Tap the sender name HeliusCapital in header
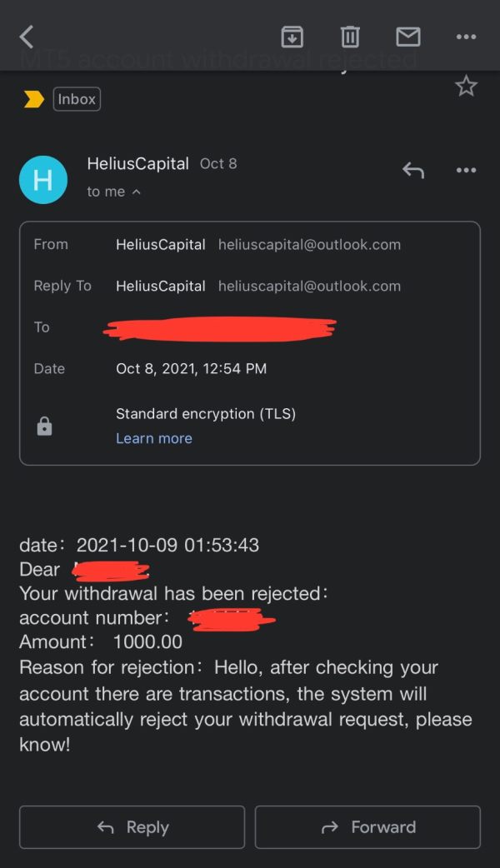Screen dimensions: 500x868 (x=137, y=164)
